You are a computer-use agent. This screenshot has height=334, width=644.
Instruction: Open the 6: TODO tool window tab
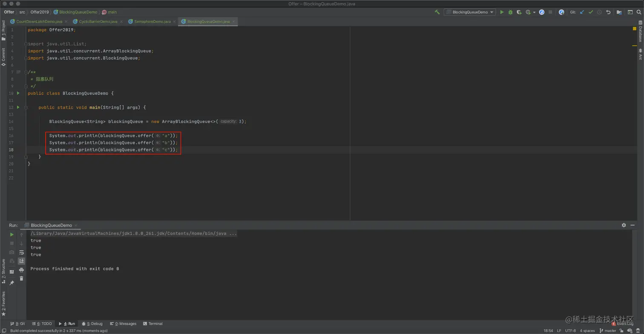coord(41,324)
